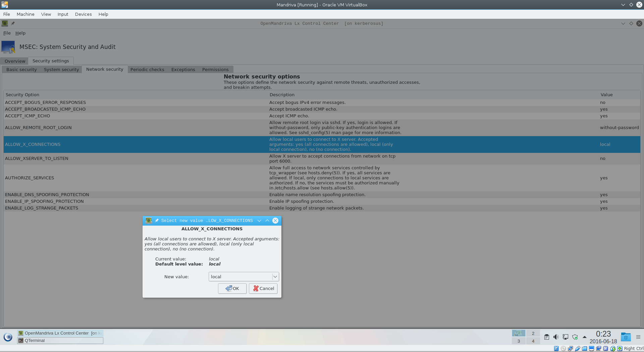Open the Periodic checks tab
This screenshot has width=644, height=352.
tap(147, 69)
